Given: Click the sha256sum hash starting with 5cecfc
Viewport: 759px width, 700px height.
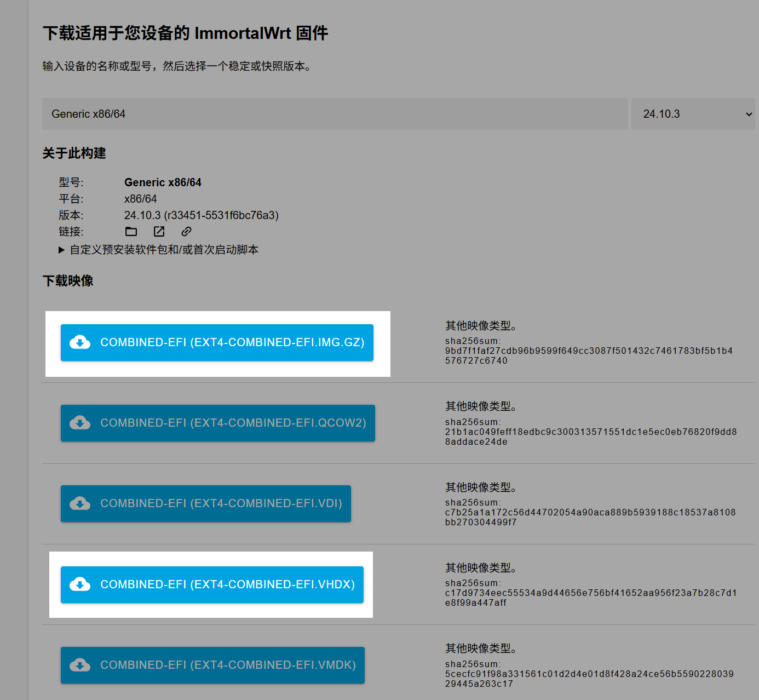Looking at the screenshot, I should (x=589, y=679).
